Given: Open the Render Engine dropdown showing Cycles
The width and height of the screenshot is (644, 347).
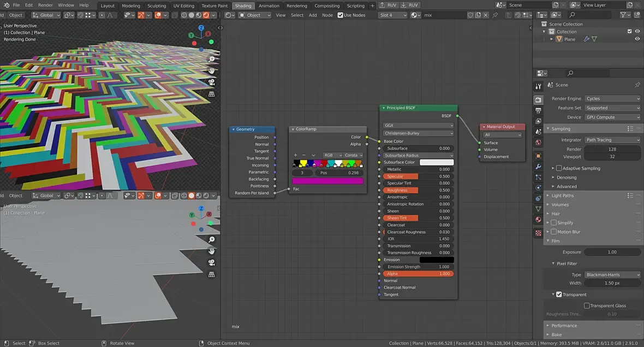Looking at the screenshot, I should 612,99.
